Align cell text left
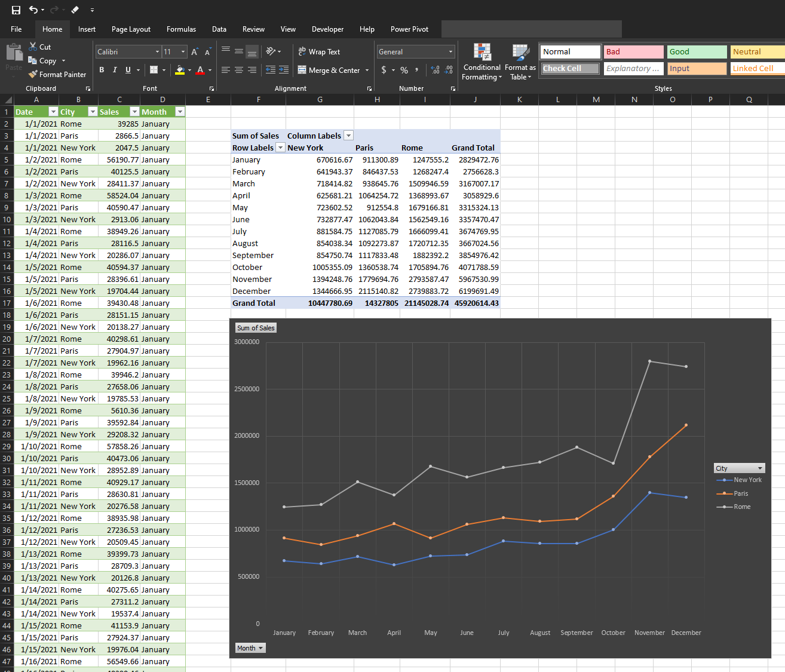The height and width of the screenshot is (672, 785). pyautogui.click(x=226, y=70)
